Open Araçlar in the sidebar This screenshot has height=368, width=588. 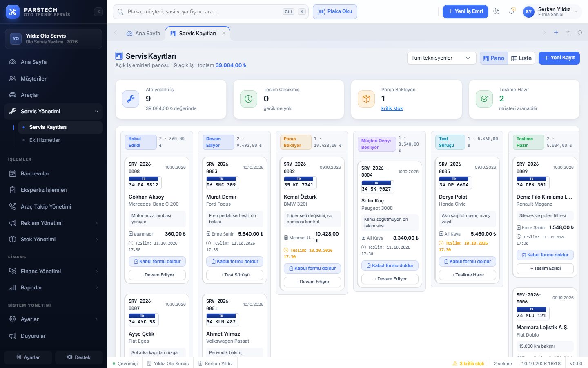pyautogui.click(x=53, y=95)
